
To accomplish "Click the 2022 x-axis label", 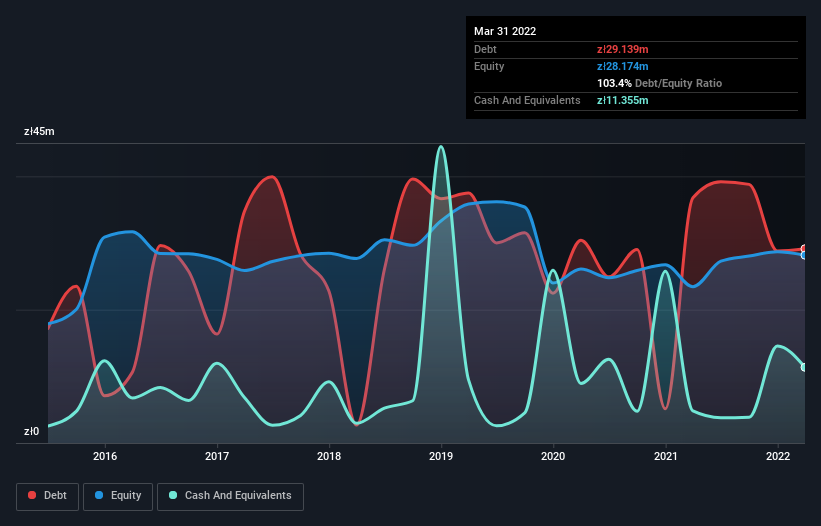I will (x=778, y=456).
